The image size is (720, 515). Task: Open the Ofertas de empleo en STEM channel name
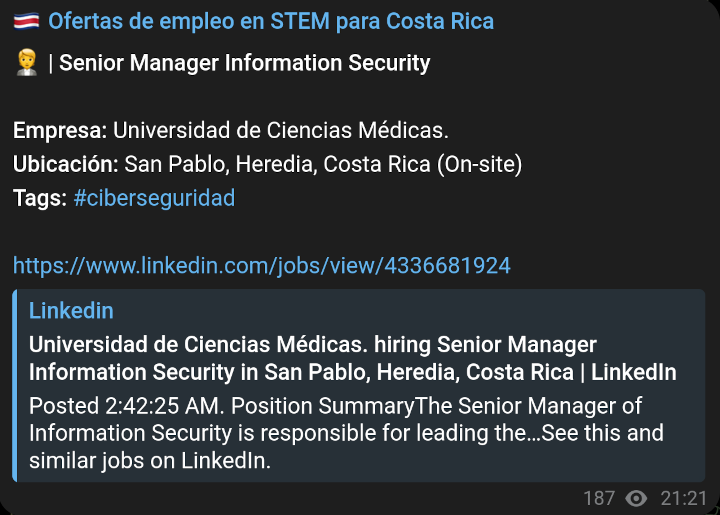[271, 21]
